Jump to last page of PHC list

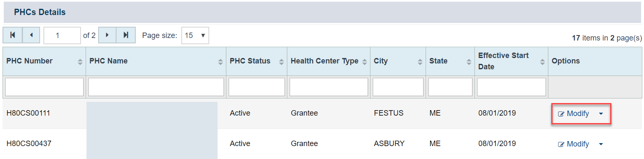point(126,35)
